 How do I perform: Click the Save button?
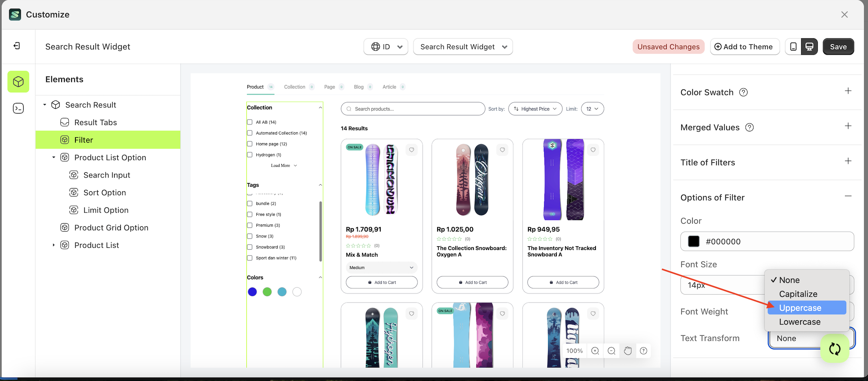click(838, 47)
